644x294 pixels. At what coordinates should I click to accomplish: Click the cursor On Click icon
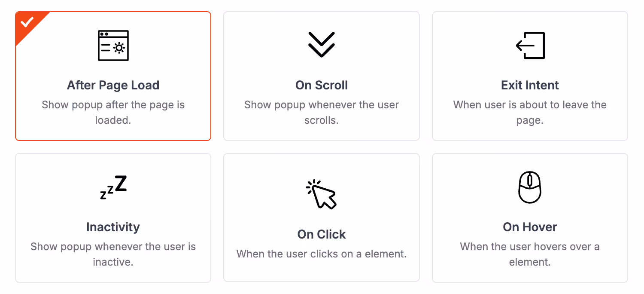point(321,194)
